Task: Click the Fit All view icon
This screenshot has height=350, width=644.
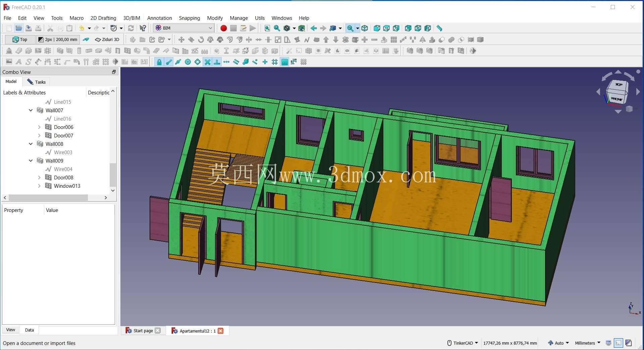Action: [267, 28]
